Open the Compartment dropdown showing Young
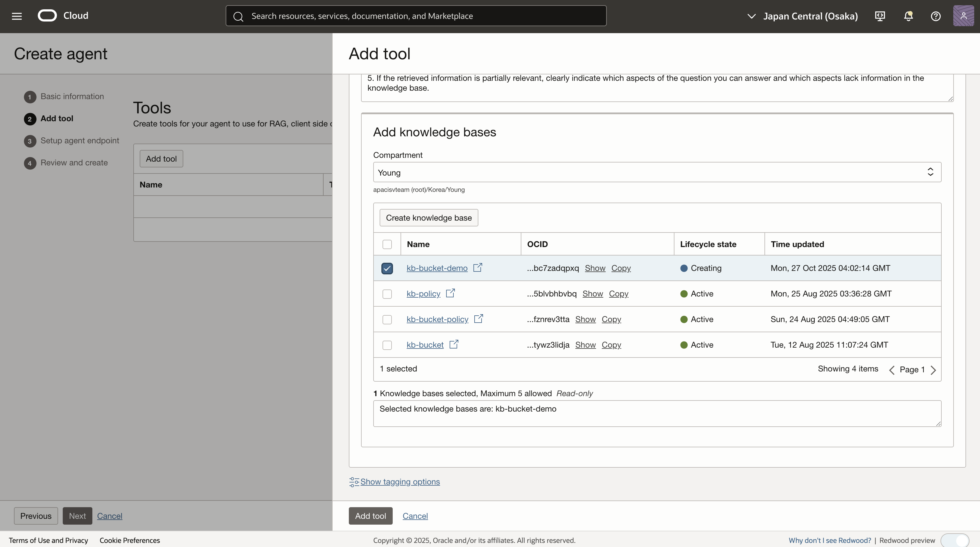 click(657, 172)
